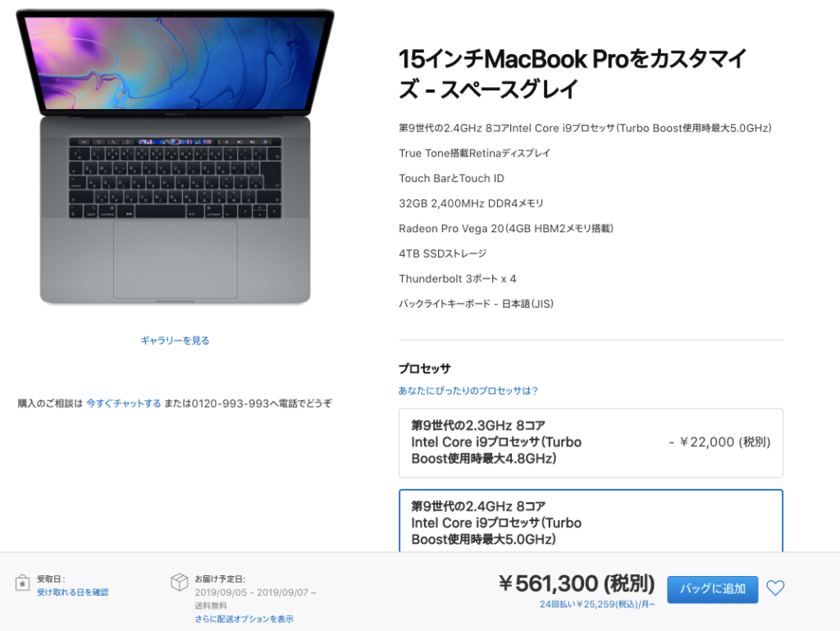Check pickup date via 受け取れる日を確認
Viewport: 840px width, 631px height.
click(x=73, y=592)
